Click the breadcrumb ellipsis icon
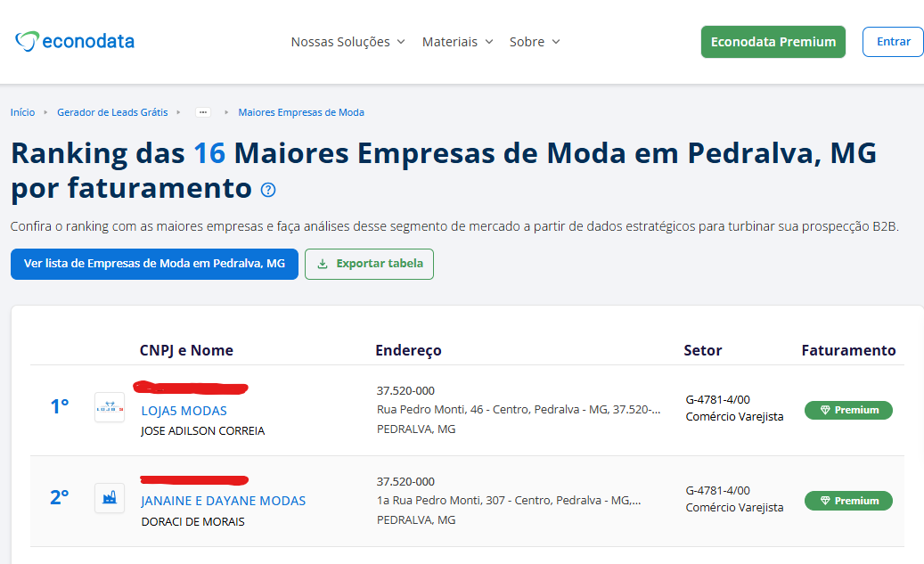The height and width of the screenshot is (564, 924). 203,112
